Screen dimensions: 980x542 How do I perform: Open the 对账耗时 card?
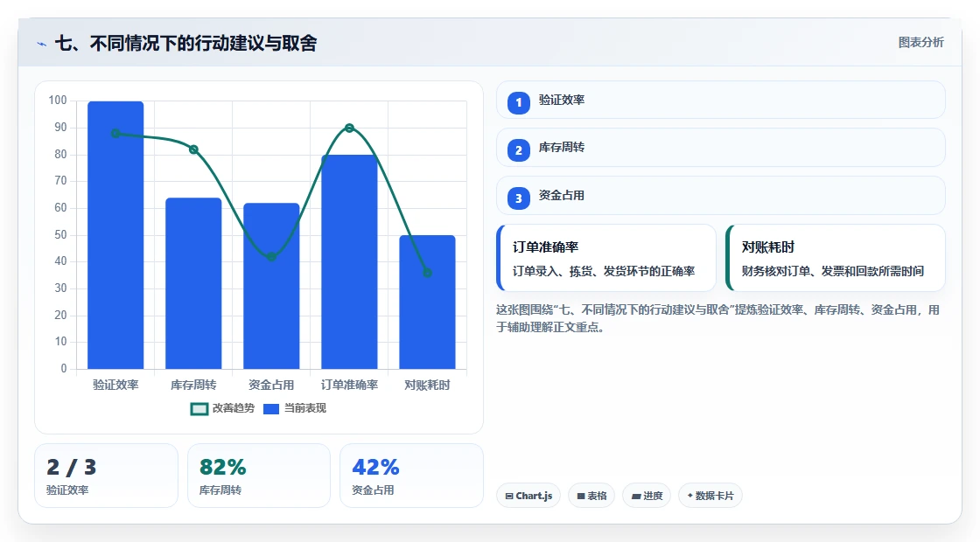click(x=835, y=258)
